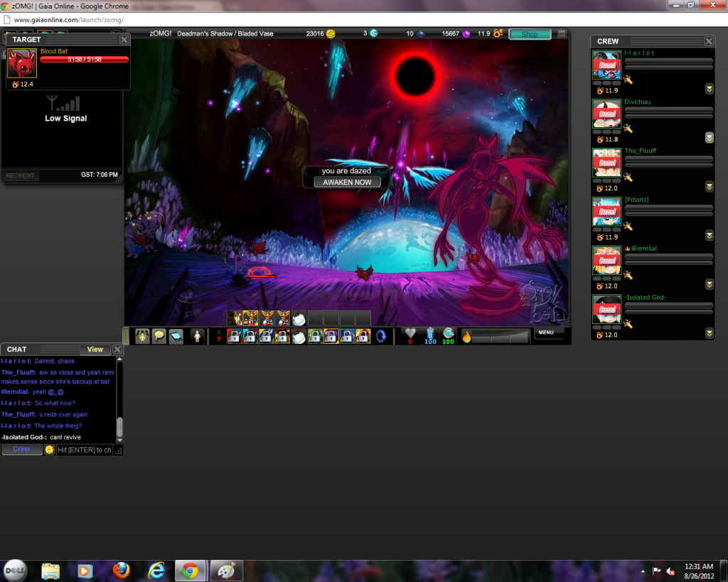The image size is (728, 582).
Task: Click the grey heart health icon
Action: [x=410, y=333]
